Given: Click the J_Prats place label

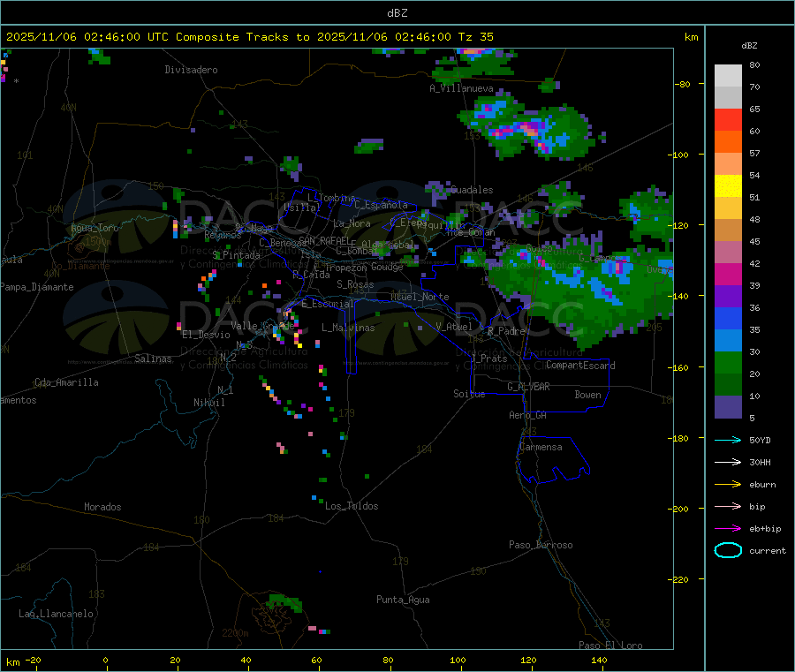Looking at the screenshot, I should 489,359.
